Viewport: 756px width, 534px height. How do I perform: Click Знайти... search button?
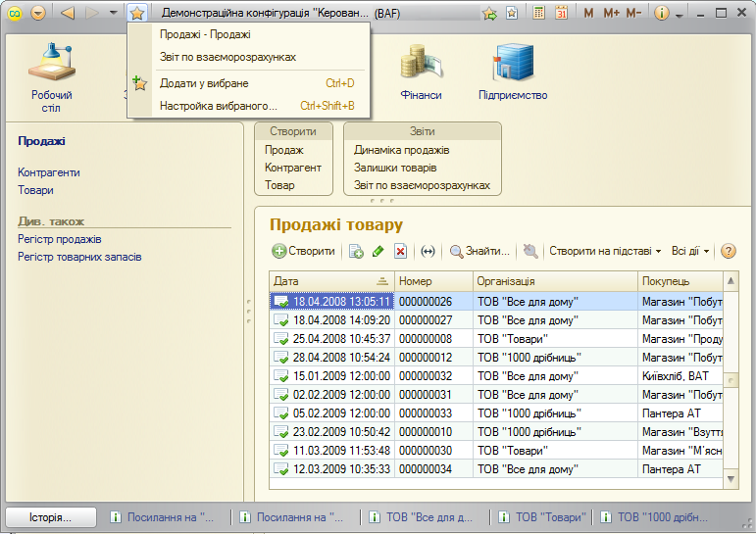[479, 251]
